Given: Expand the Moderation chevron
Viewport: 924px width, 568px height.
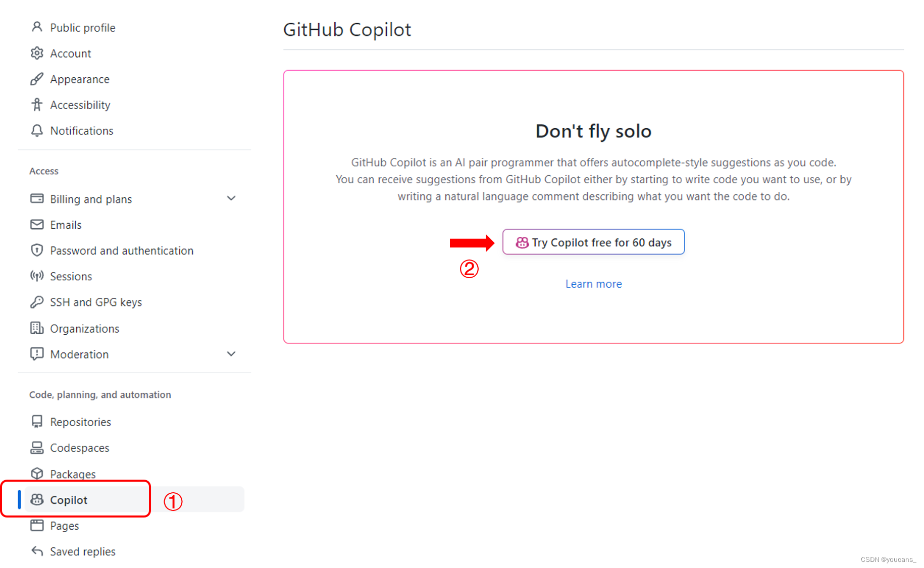Looking at the screenshot, I should (x=231, y=354).
